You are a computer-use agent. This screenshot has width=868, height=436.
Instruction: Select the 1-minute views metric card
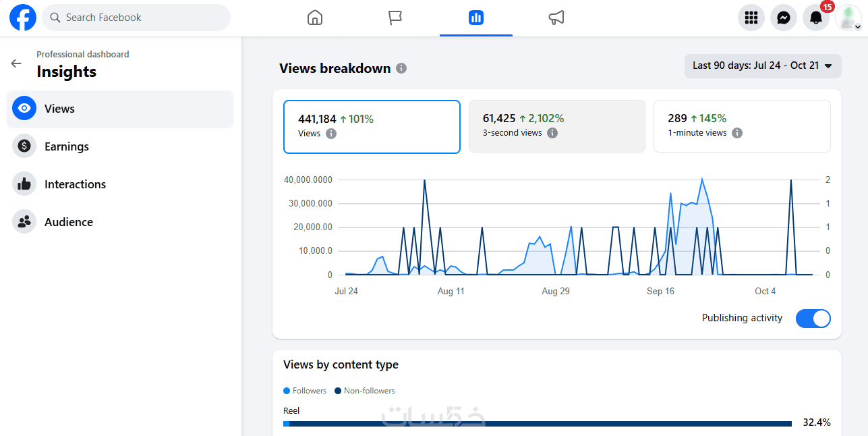tap(741, 126)
